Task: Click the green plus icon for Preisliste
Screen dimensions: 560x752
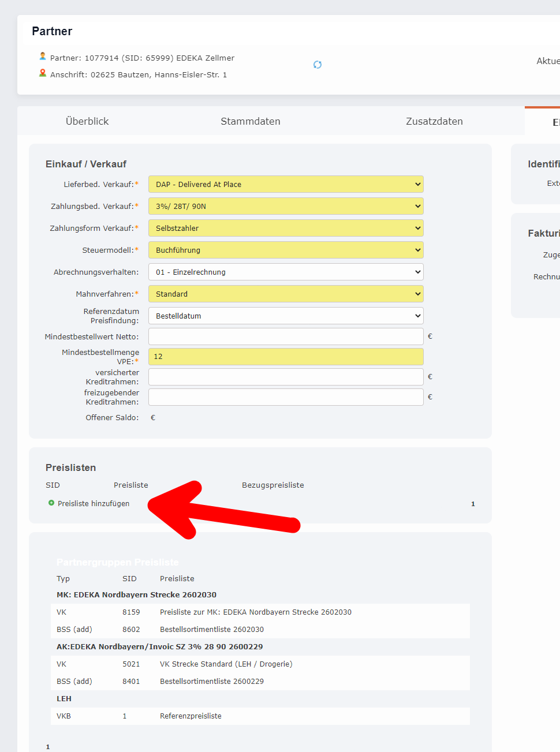Action: pos(51,503)
